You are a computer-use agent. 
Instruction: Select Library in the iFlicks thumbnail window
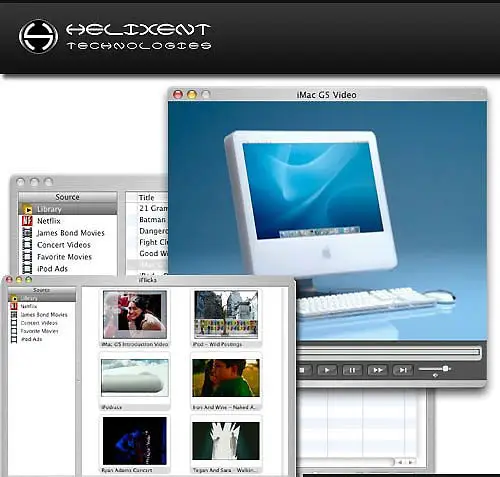click(42, 298)
